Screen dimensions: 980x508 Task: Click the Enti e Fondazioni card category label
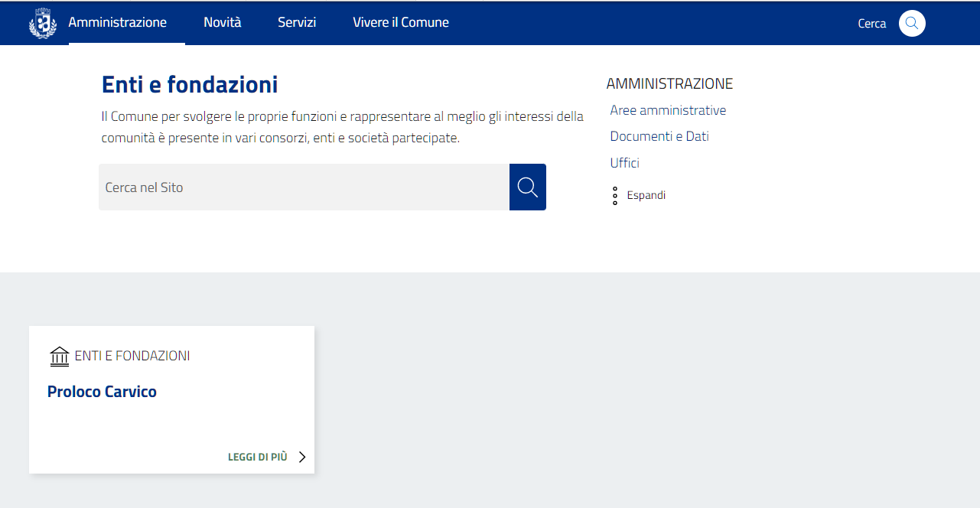coord(132,356)
